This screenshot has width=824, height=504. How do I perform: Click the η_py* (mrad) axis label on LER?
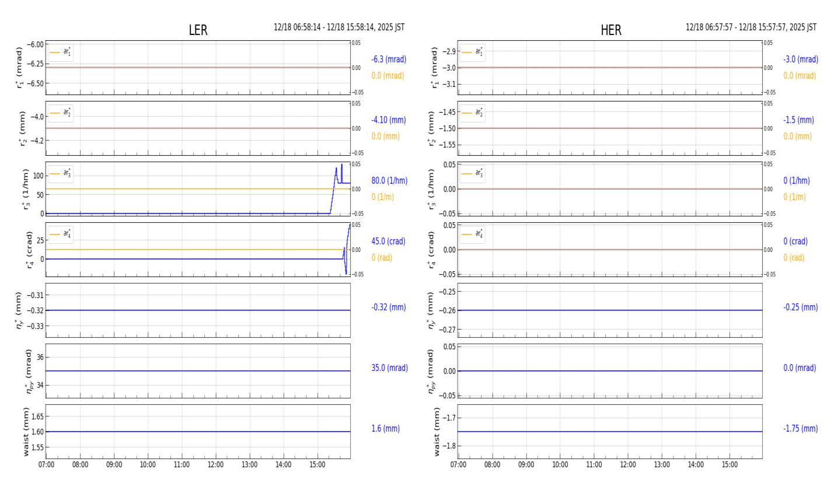(x=29, y=371)
